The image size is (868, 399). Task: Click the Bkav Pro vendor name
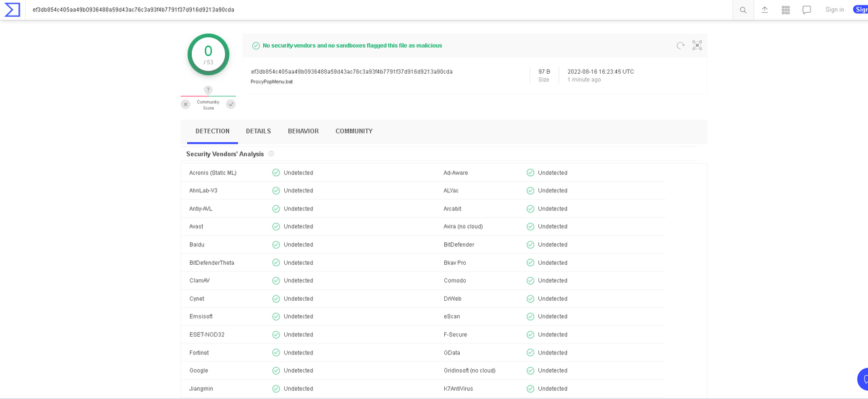click(455, 263)
